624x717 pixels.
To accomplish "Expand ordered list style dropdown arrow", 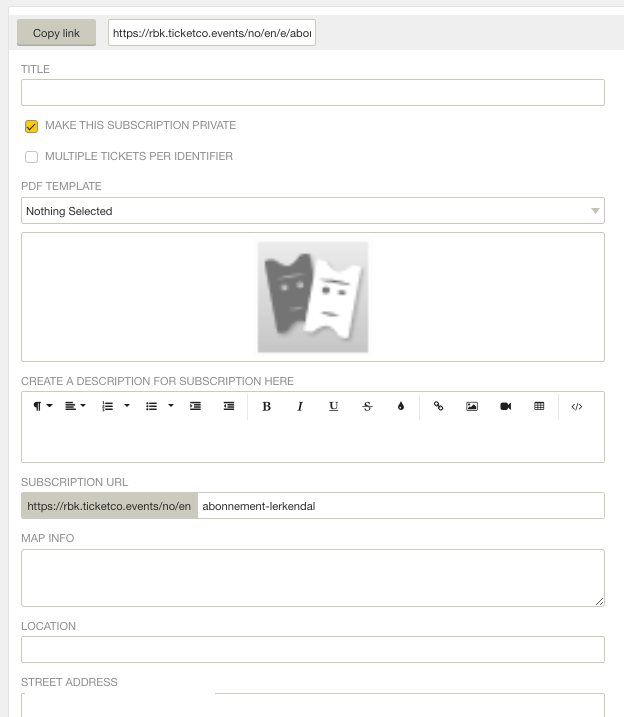I will point(127,406).
